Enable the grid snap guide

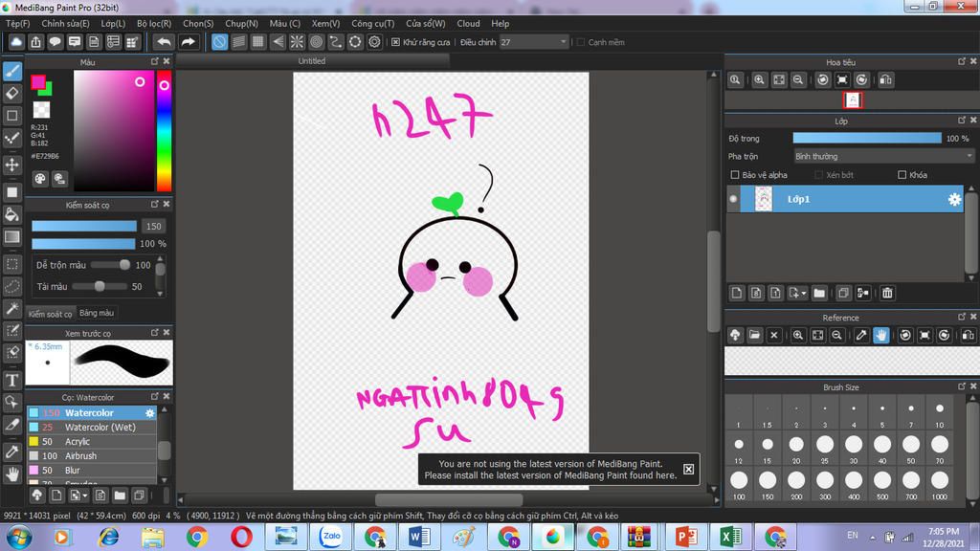pyautogui.click(x=258, y=42)
